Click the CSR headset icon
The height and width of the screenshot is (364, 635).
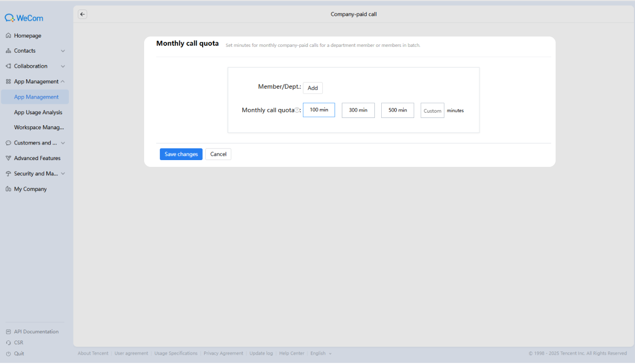pyautogui.click(x=8, y=343)
